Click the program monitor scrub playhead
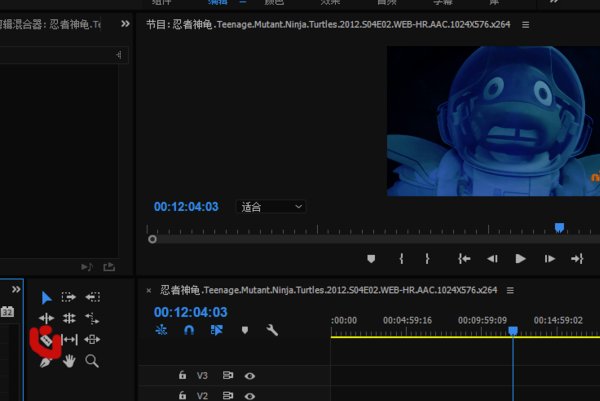The image size is (600, 401). [x=559, y=228]
